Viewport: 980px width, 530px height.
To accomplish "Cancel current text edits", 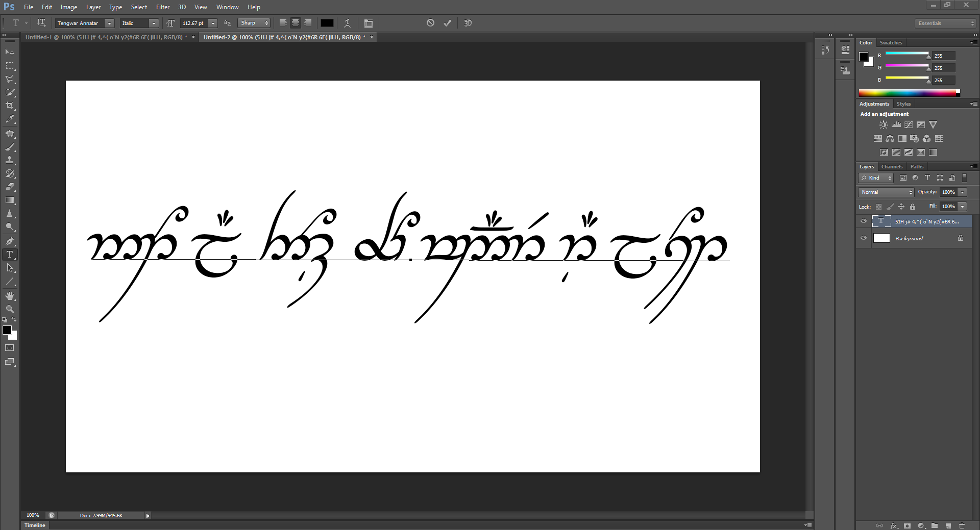I will (430, 23).
